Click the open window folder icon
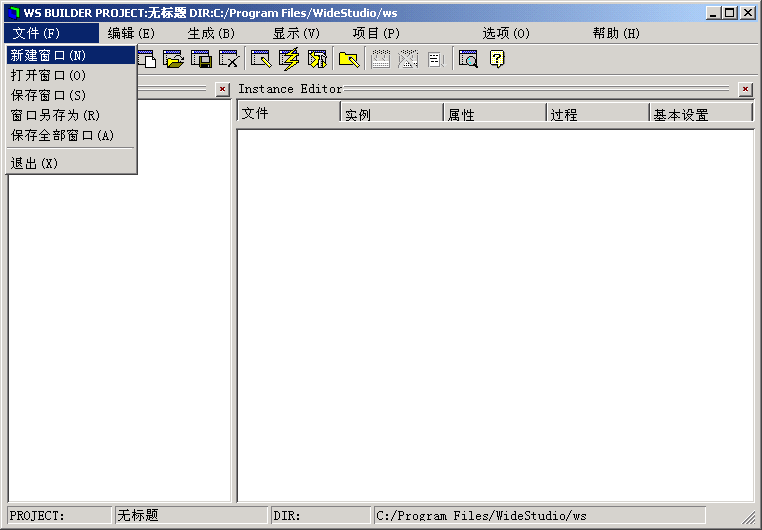Screen dimensions: 762x530 click(173, 59)
